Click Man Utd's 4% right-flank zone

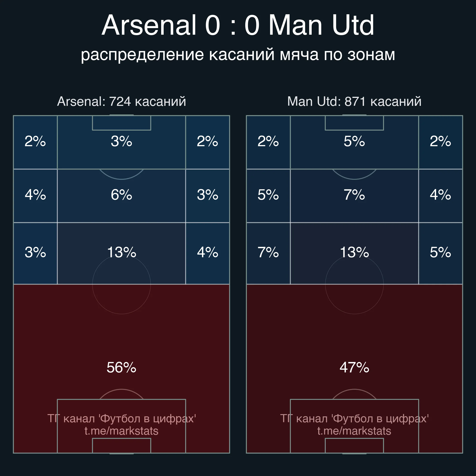(440, 195)
